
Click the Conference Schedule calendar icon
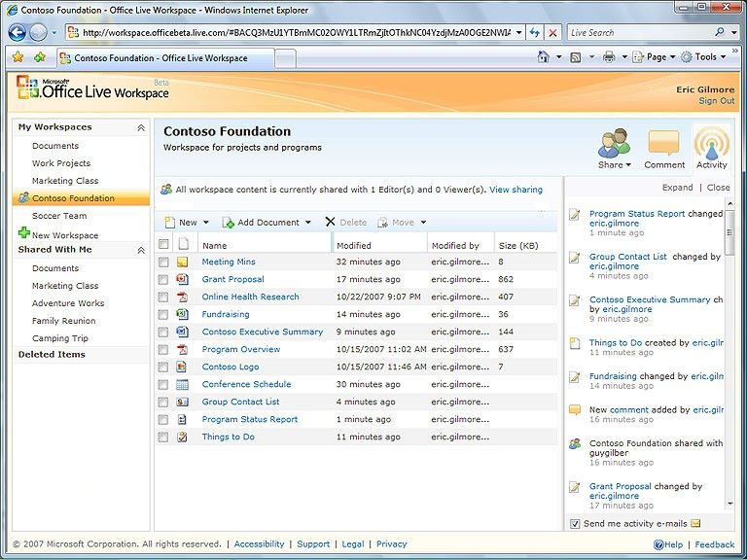coord(182,384)
